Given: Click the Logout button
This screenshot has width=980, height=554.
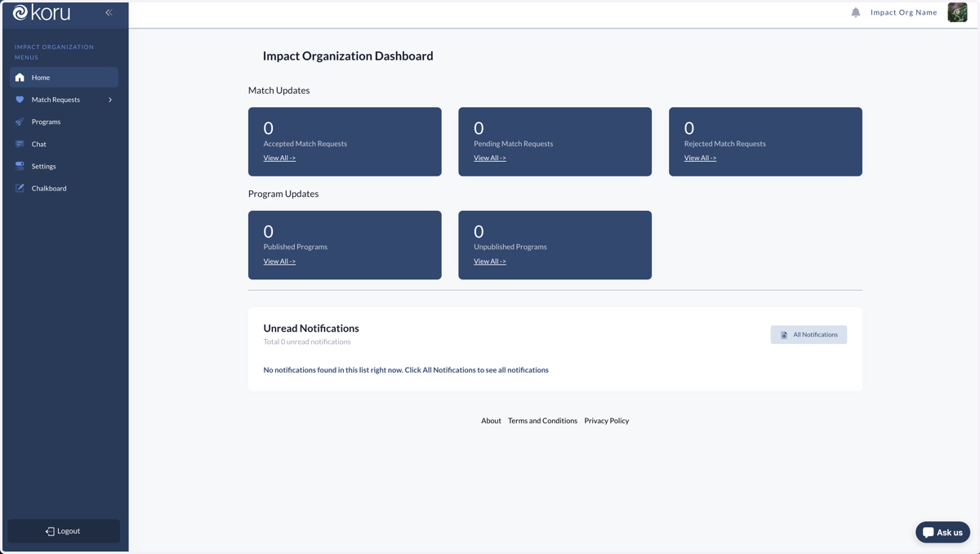Looking at the screenshot, I should tap(64, 531).
